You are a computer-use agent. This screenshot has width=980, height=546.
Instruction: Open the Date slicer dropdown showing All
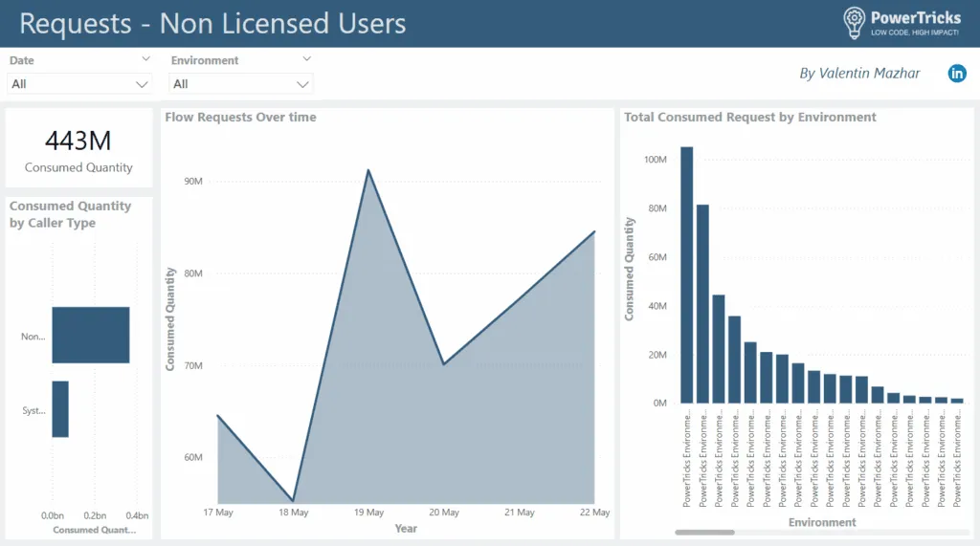(79, 84)
